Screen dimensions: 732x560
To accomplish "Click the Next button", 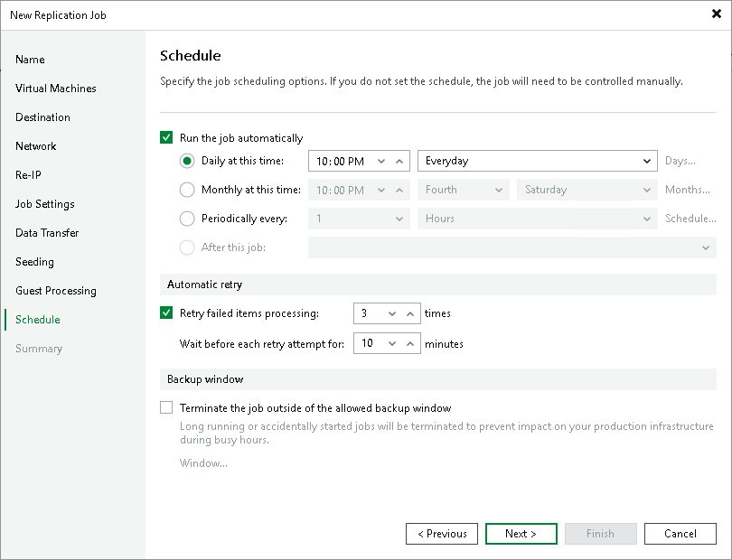I will (x=521, y=533).
